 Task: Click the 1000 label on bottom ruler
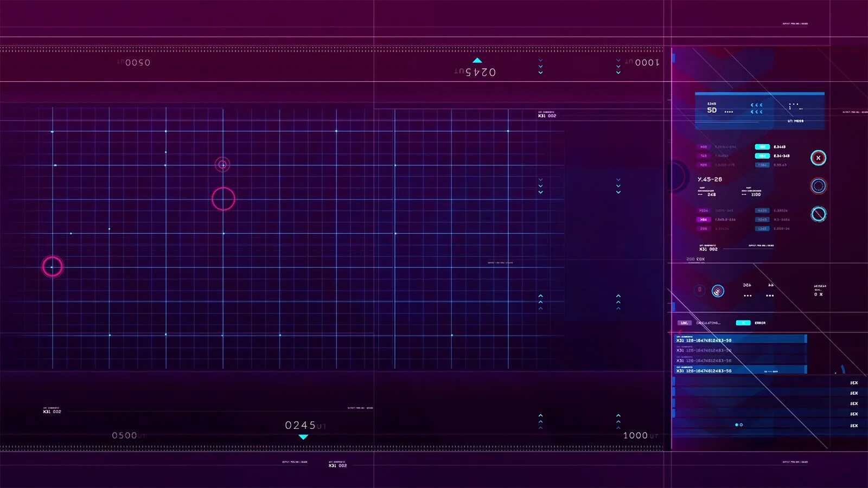635,435
